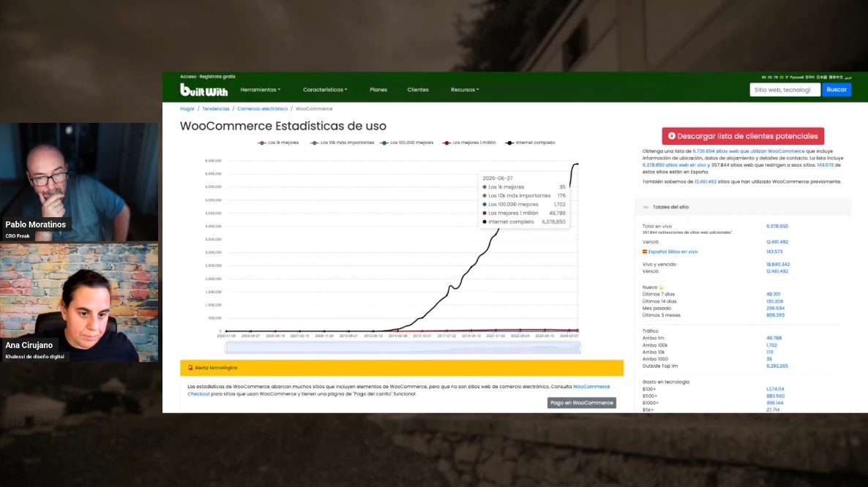
Task: Go to Tendencias breadcrumb
Action: (216, 109)
